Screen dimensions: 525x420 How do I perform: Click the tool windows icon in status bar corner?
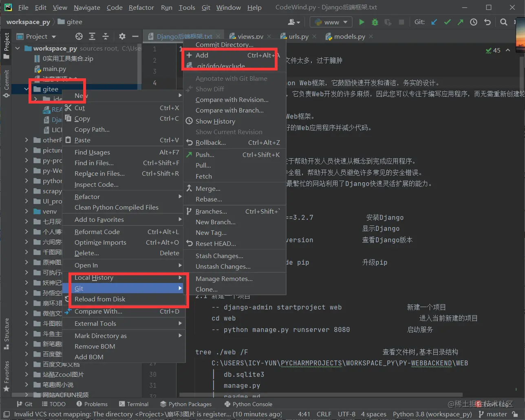(7, 414)
